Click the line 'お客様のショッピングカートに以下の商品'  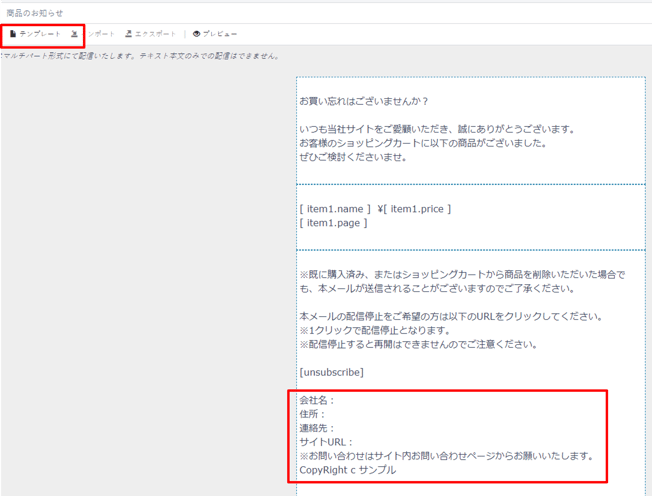pos(423,143)
